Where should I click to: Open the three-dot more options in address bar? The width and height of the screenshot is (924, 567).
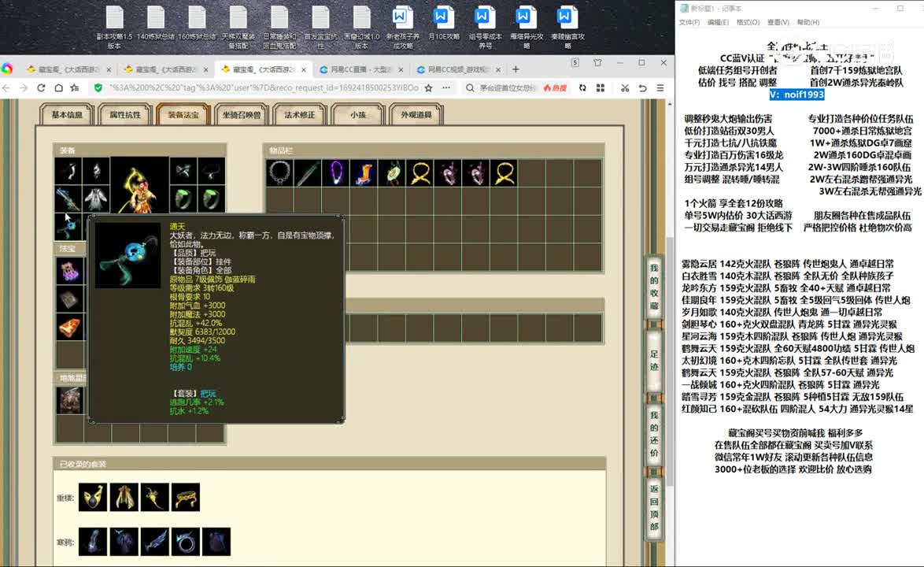click(x=446, y=88)
